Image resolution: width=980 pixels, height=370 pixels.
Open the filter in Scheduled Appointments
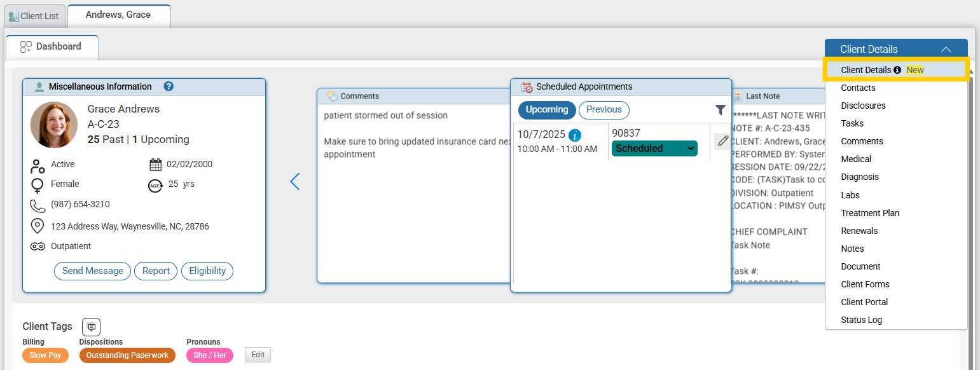coord(720,110)
